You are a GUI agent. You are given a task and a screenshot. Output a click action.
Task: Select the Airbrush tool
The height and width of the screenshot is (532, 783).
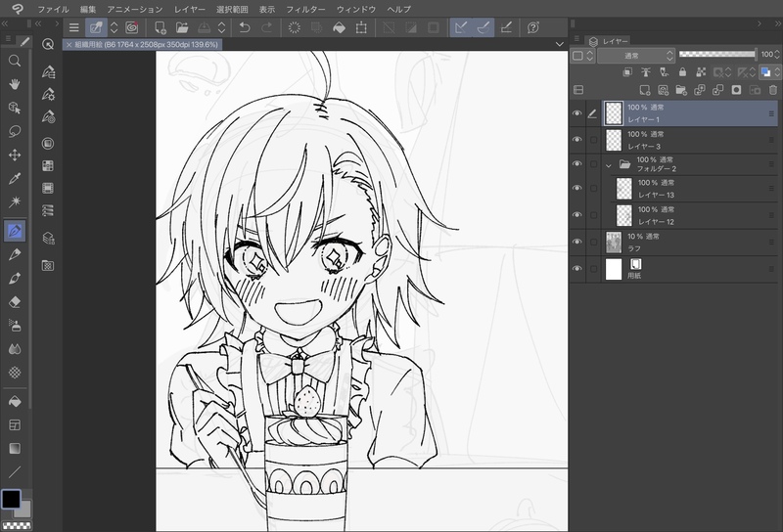coord(15,326)
